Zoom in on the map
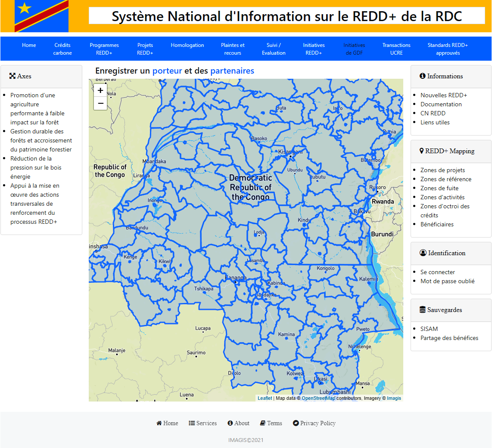 (100, 90)
